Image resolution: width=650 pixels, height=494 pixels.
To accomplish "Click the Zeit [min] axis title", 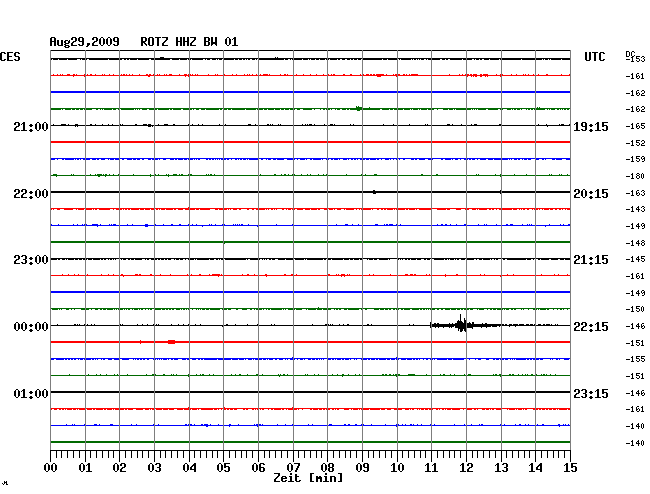I will [308, 478].
